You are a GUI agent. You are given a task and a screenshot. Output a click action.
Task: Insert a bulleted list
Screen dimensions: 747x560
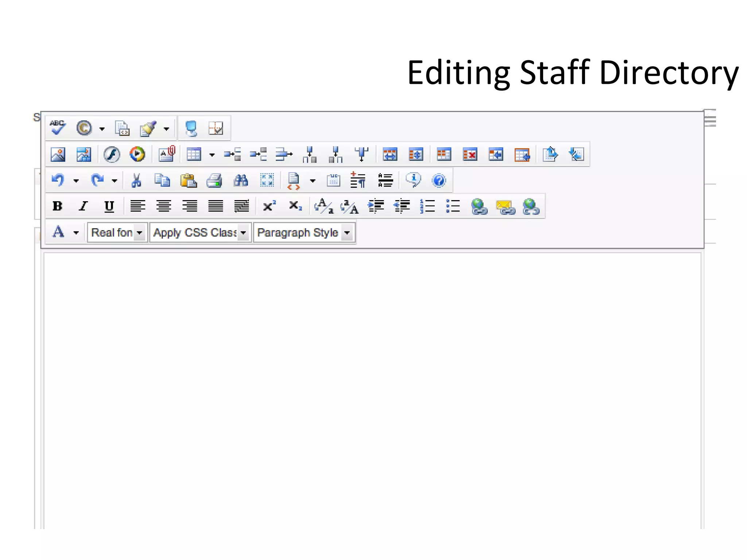click(x=453, y=206)
